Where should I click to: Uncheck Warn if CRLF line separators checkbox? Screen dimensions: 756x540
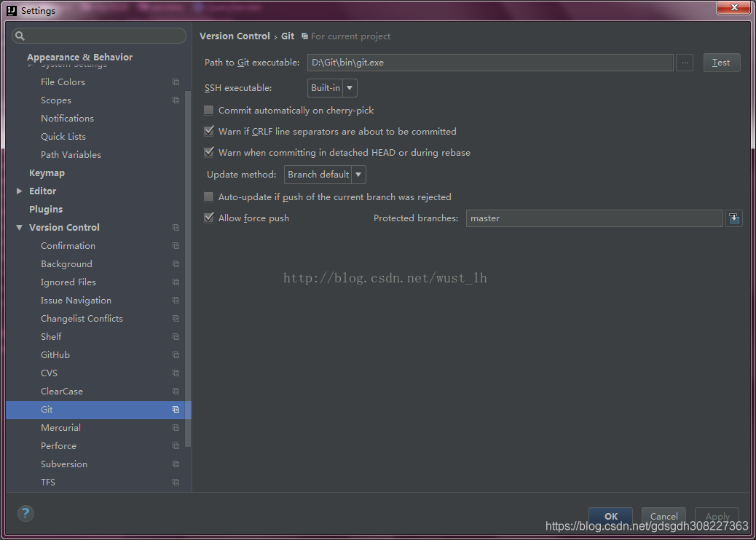(209, 131)
